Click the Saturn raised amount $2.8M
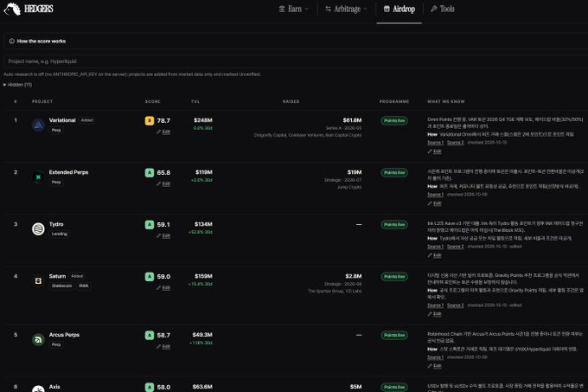The width and height of the screenshot is (588, 392). pos(354,276)
